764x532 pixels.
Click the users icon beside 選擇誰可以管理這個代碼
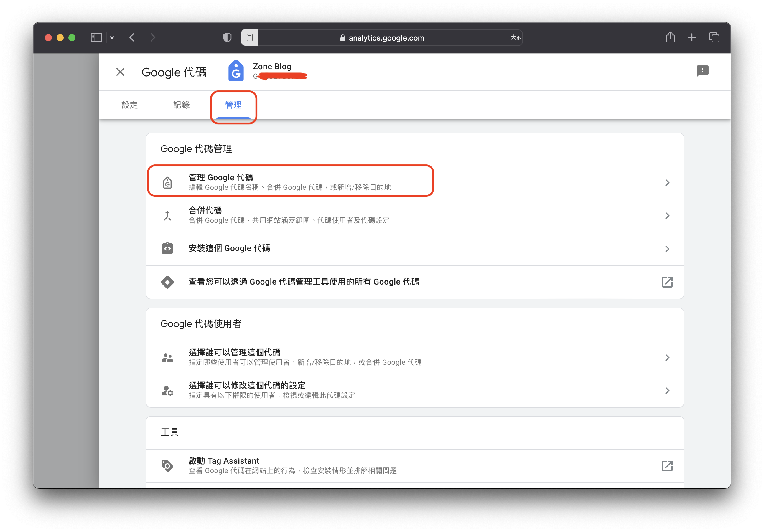[x=167, y=358]
